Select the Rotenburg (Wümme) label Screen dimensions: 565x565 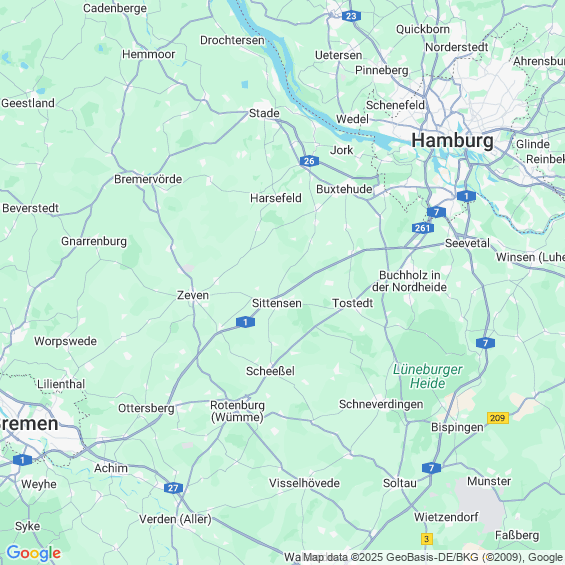237,411
